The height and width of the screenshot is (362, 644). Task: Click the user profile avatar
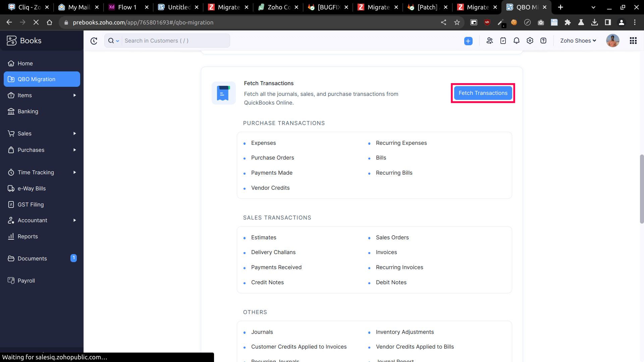(x=612, y=41)
